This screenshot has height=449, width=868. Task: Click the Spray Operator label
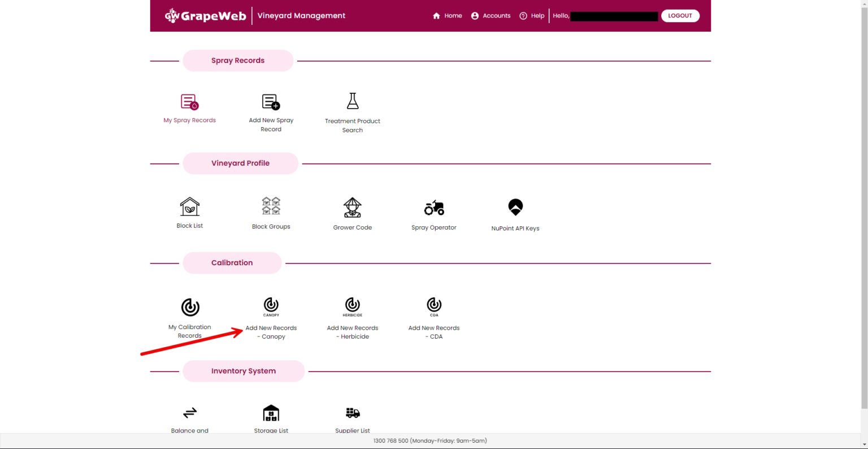click(x=434, y=227)
